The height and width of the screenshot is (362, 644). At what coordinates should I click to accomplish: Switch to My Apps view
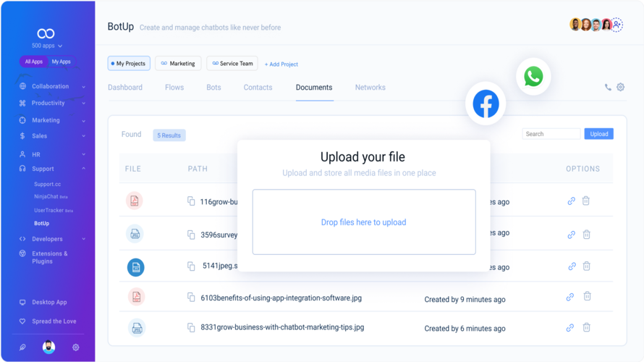[x=62, y=62]
